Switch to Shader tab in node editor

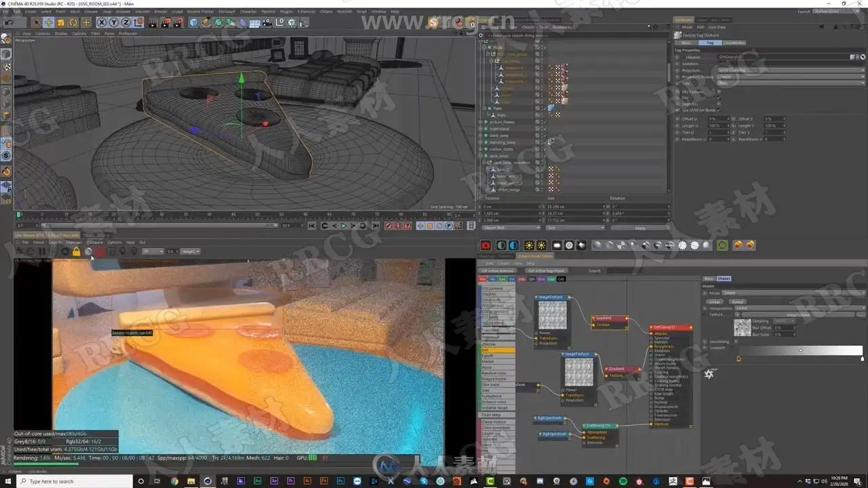(724, 279)
